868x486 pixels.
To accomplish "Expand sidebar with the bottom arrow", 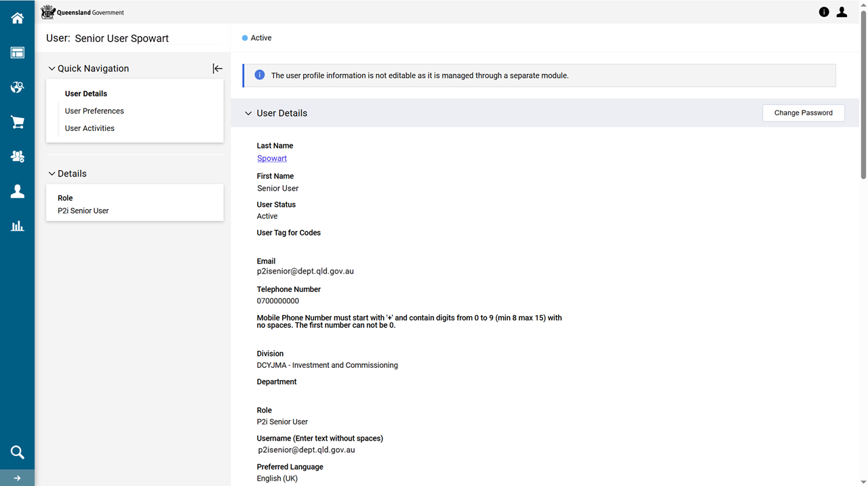I will 17,478.
